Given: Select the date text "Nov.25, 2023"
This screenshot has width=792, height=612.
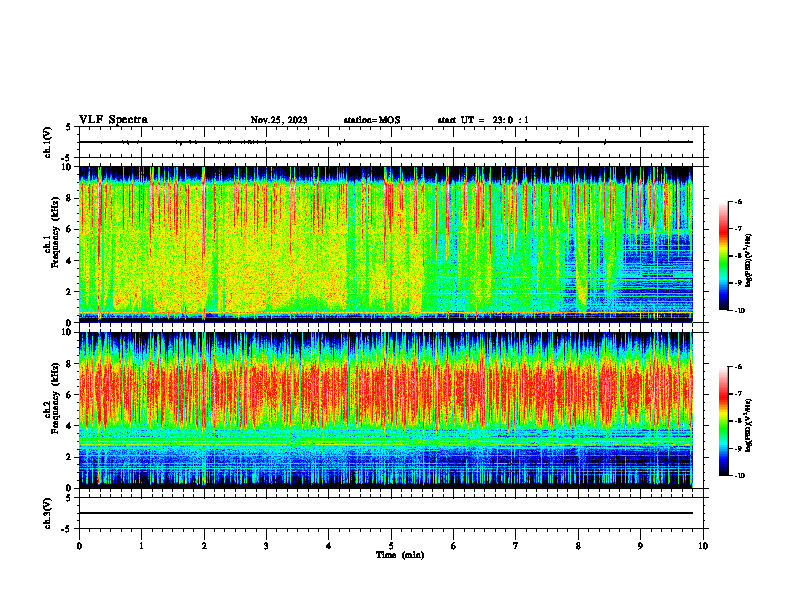Looking at the screenshot, I should 279,120.
